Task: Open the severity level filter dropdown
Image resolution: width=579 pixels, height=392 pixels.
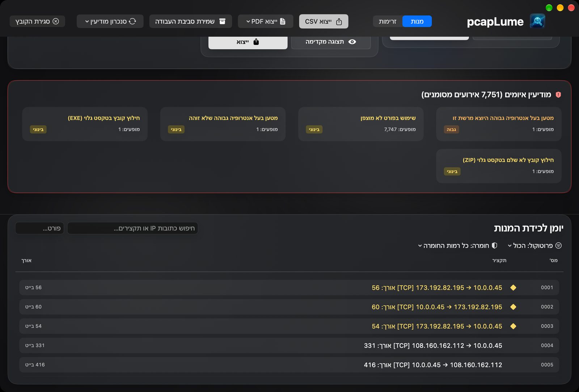Action: pyautogui.click(x=458, y=245)
